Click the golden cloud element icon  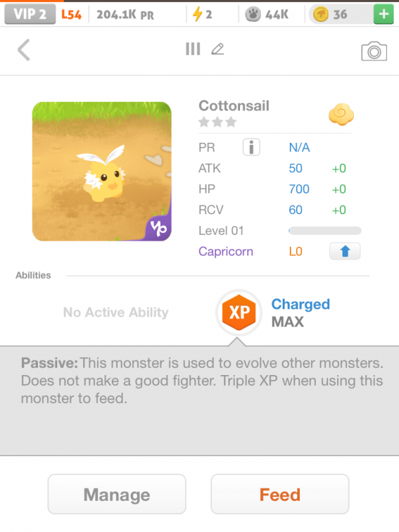pos(340,115)
